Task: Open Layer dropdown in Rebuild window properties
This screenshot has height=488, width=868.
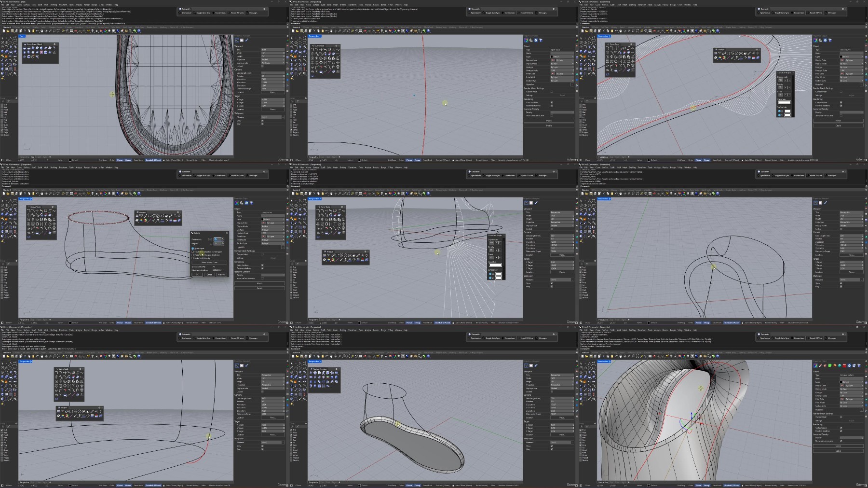Action: pos(273,219)
